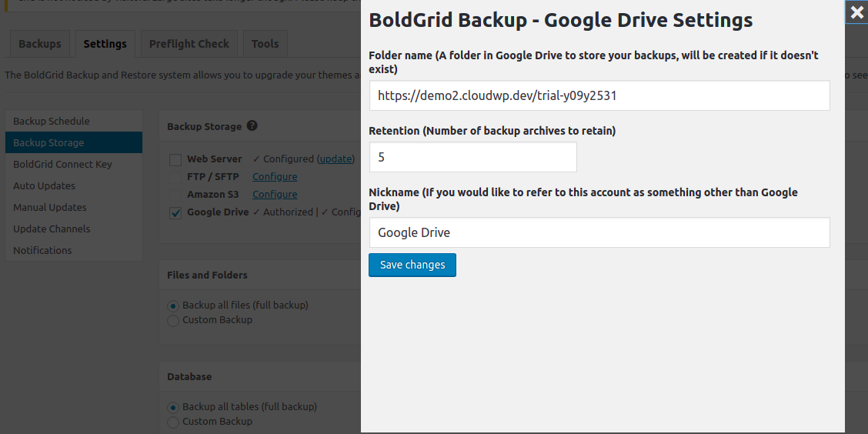Screen dimensions: 868x434
Task: Choose Custom Backup under Files and Folders
Action: [x=173, y=320]
